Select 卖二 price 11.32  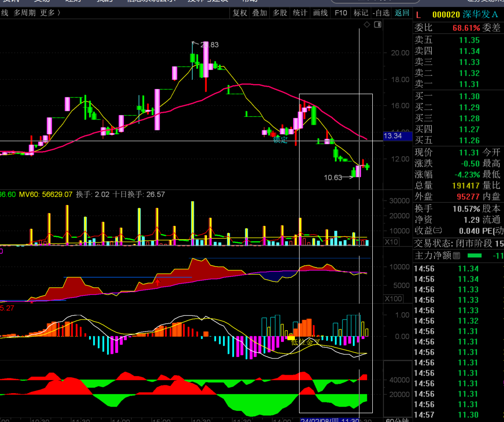[469, 73]
